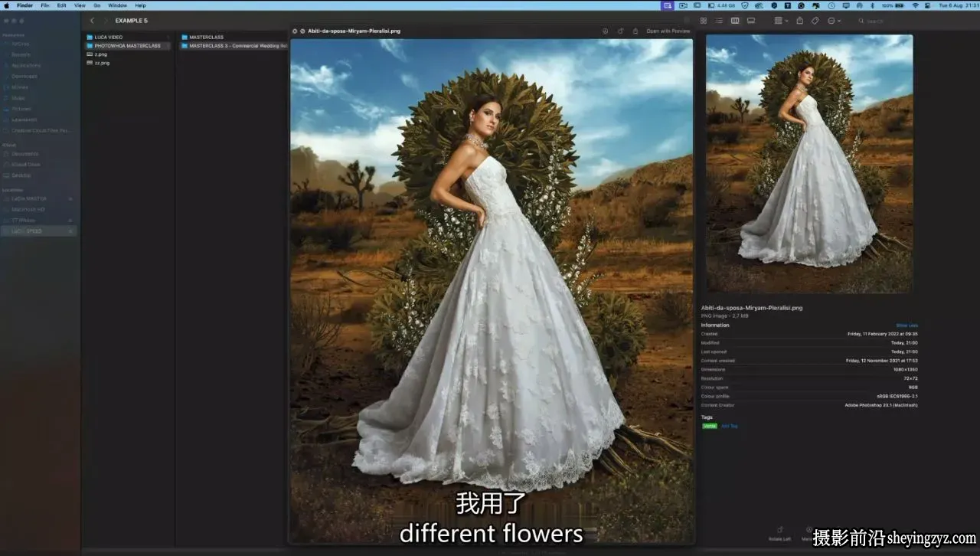Image resolution: width=980 pixels, height=556 pixels.
Task: Click the large bride image in Quick Look
Action: click(x=492, y=291)
